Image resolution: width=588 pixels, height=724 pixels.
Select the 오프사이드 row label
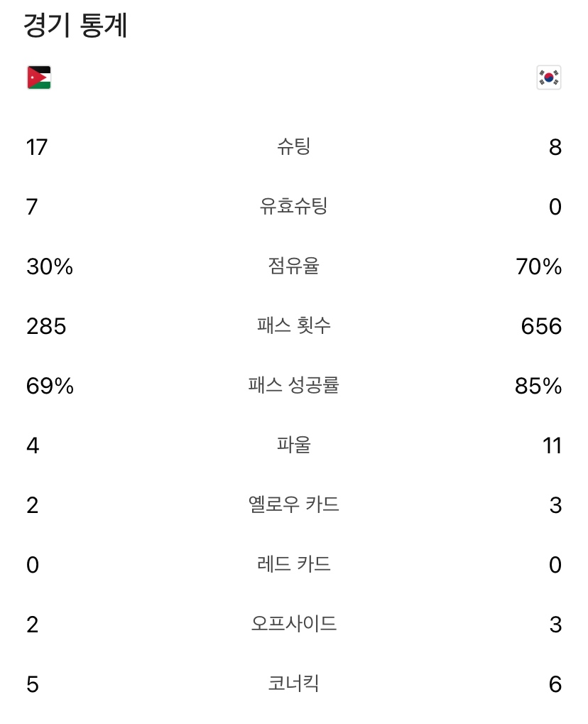(294, 624)
